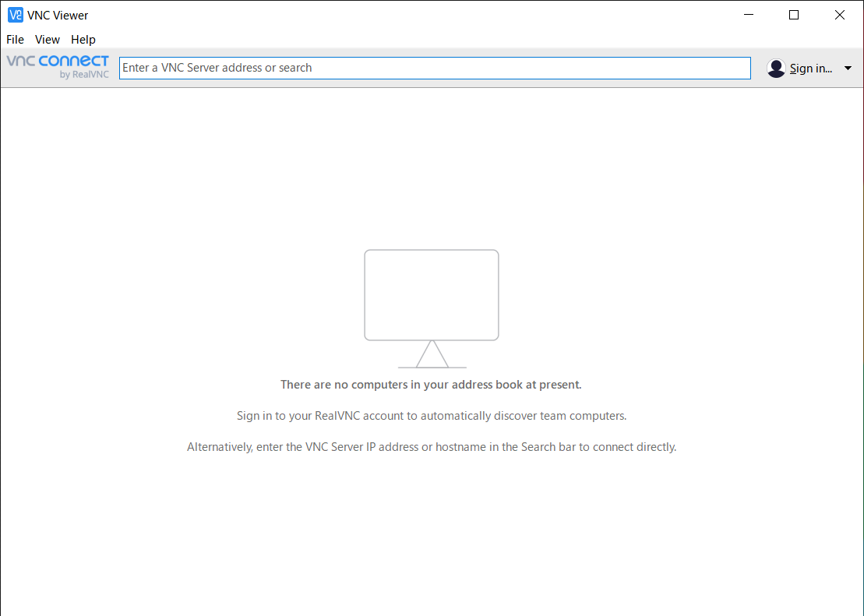Focus the VNC Server address search field
The height and width of the screenshot is (616, 864).
tap(435, 68)
